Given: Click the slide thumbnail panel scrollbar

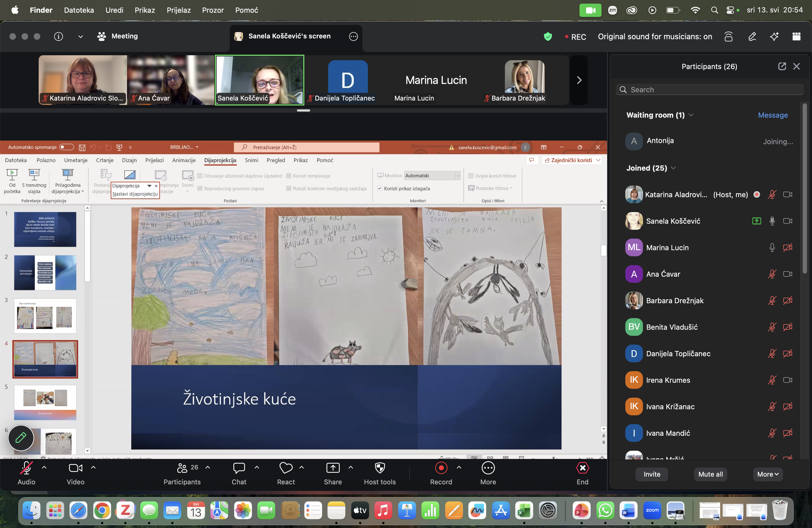Looking at the screenshot, I should click(87, 245).
